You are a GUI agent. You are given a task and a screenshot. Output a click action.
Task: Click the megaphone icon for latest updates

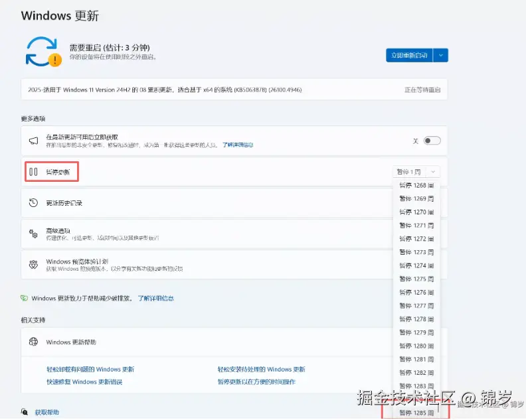[x=34, y=141]
